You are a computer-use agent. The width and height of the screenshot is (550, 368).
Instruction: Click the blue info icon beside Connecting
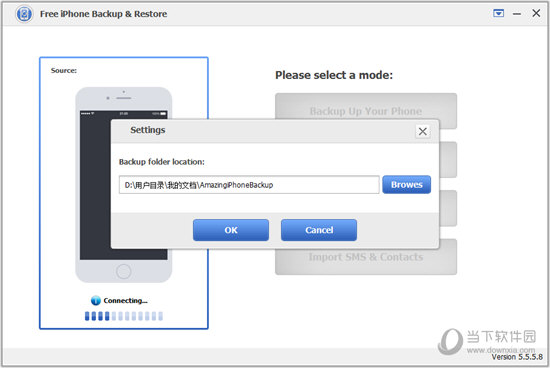(x=96, y=301)
